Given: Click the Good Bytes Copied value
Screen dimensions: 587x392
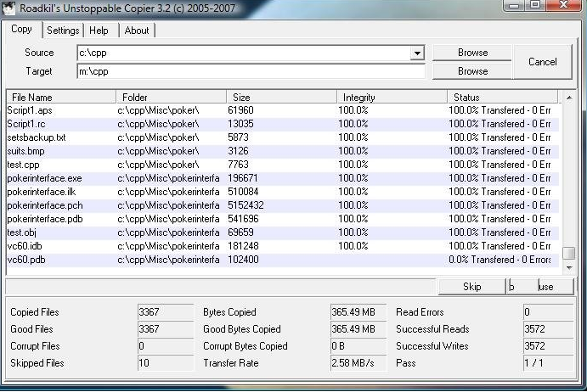Looking at the screenshot, I should point(358,329).
